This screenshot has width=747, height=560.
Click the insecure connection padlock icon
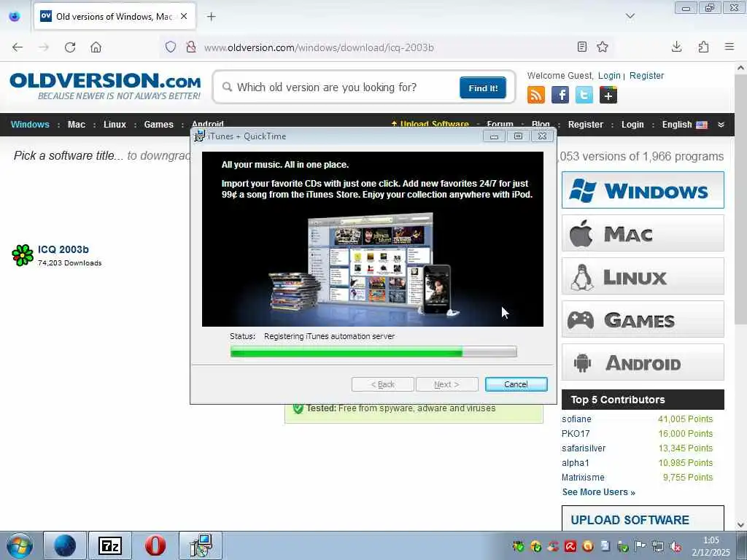tap(191, 47)
